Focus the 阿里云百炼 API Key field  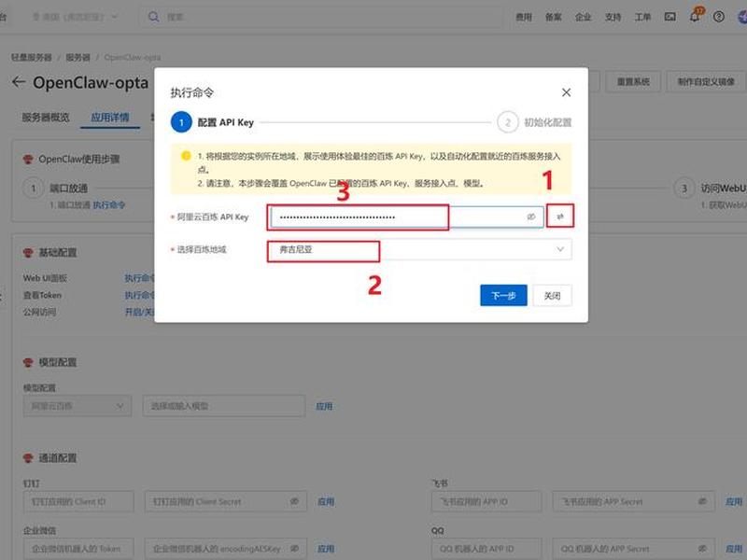406,217
